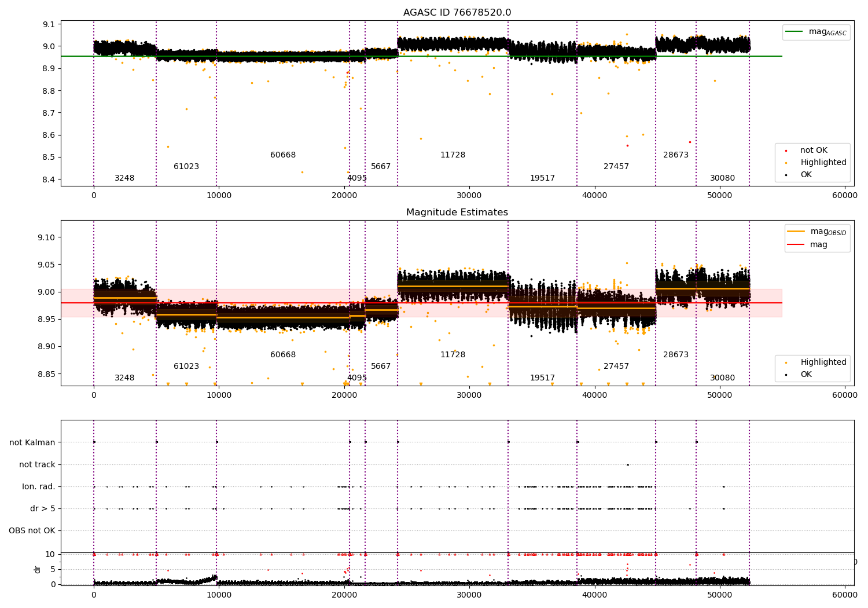This screenshot has height=608, width=868.
Task: Click the 8.85 y-axis tick label
Action: 47,374
